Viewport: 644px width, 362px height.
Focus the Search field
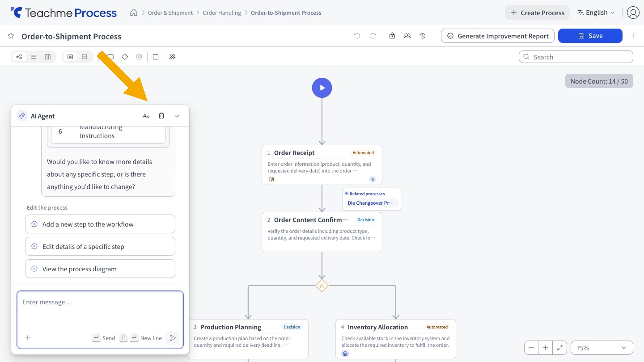[576, 57]
